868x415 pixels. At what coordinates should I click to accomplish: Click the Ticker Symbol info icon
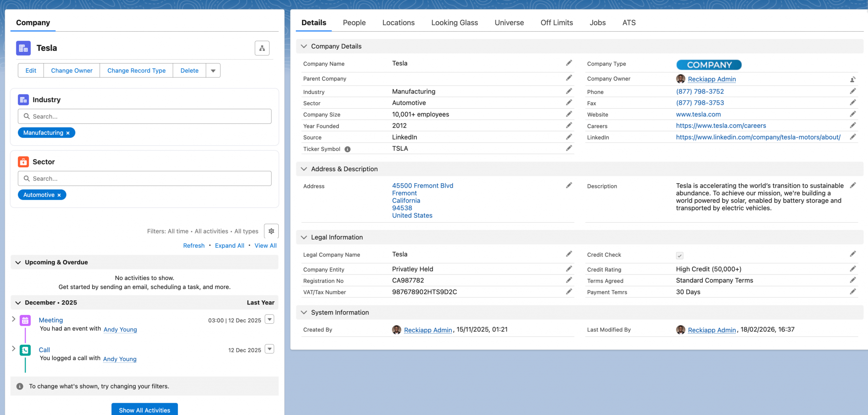[347, 149]
